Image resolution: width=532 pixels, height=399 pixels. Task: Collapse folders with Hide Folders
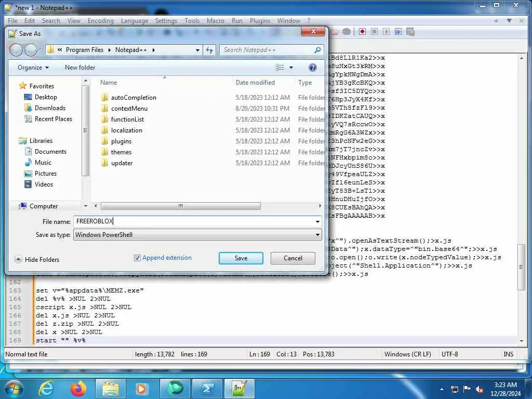coord(37,260)
